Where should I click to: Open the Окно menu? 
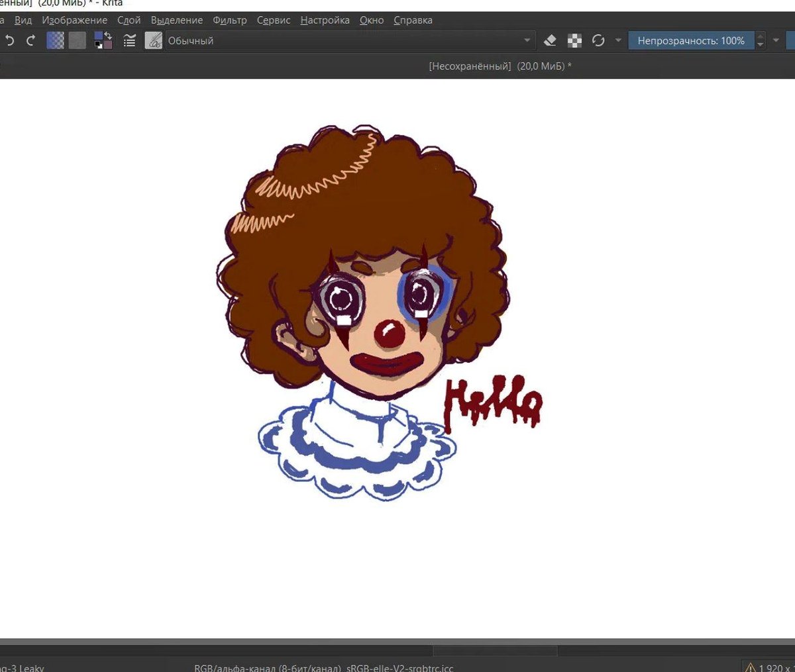click(x=372, y=20)
